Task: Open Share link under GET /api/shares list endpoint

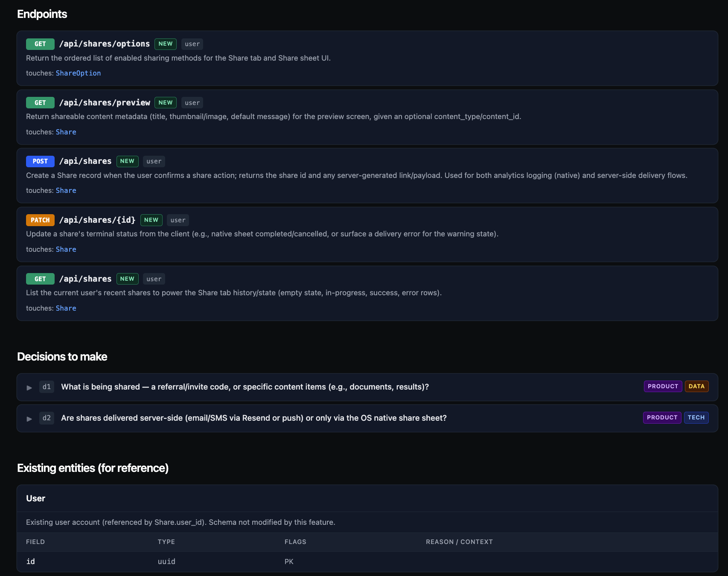Action: (66, 308)
